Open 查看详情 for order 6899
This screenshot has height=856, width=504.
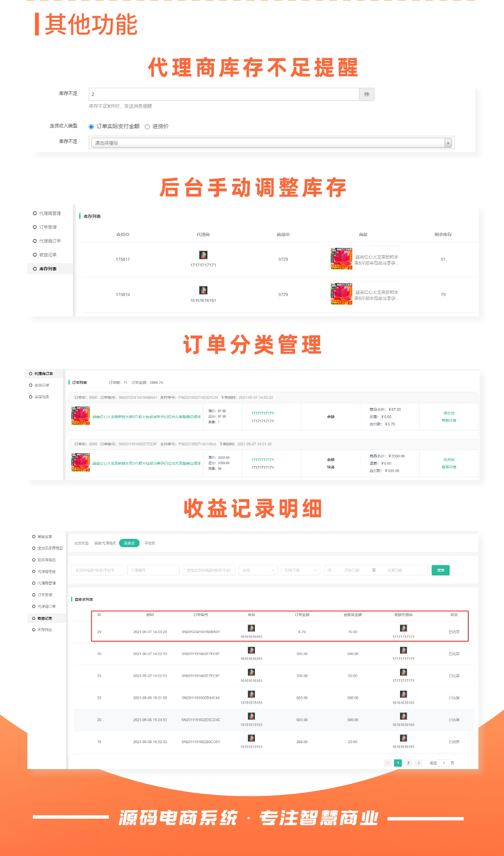(449, 467)
